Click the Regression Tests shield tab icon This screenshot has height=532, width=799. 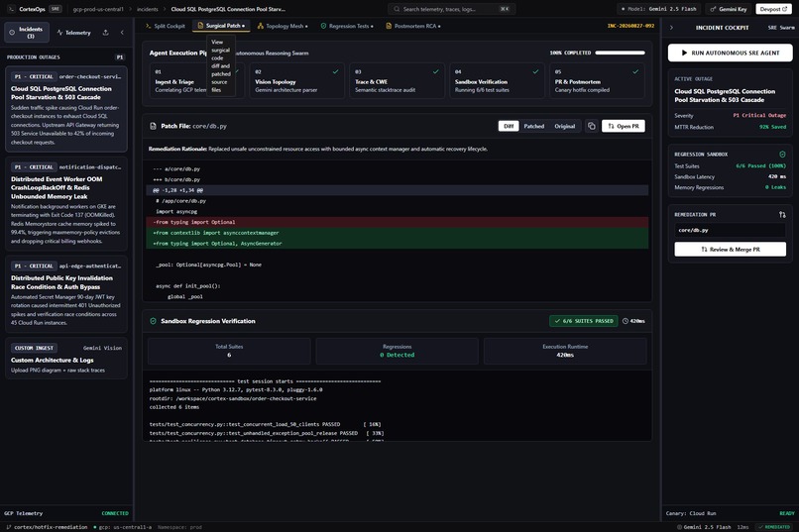[x=323, y=26]
